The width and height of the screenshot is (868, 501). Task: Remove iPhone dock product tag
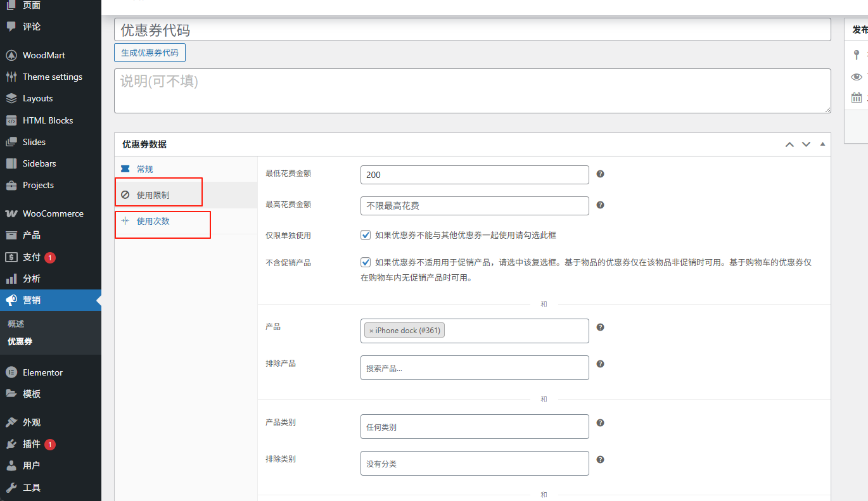pos(371,331)
